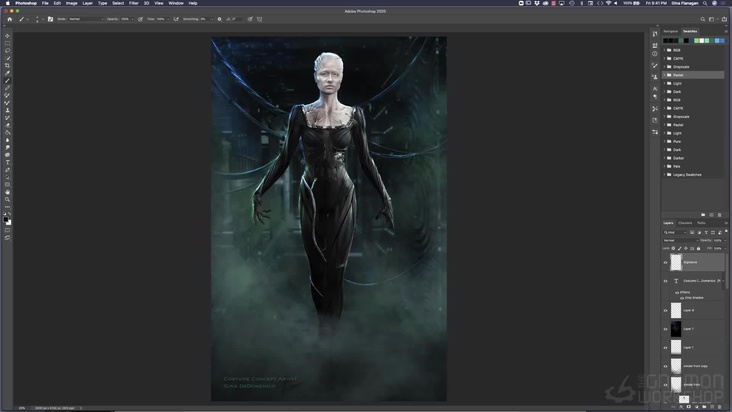
Task: Hide Layer 7 visibility eye
Action: point(666,329)
